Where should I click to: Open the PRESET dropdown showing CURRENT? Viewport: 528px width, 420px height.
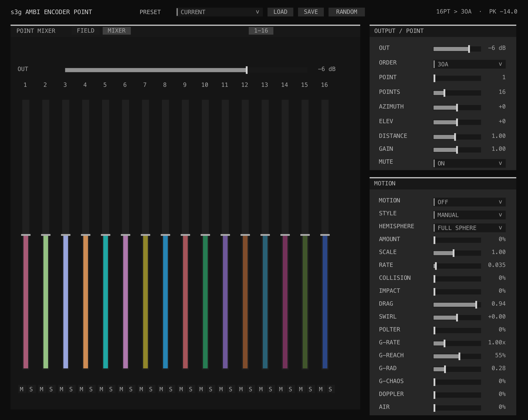pos(219,12)
